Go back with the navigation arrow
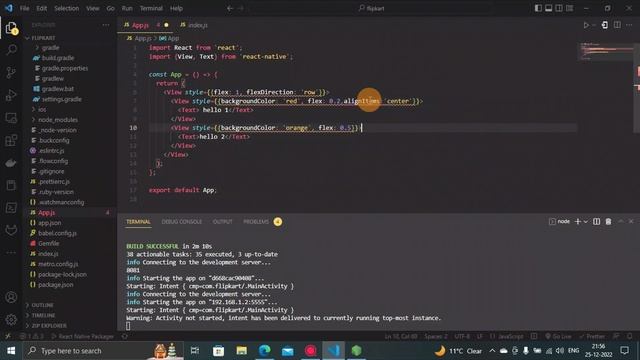 click(x=230, y=8)
